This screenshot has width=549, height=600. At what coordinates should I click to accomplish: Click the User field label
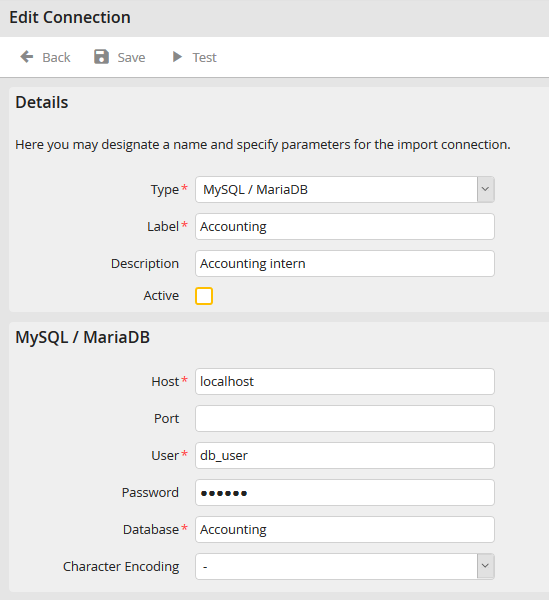click(165, 455)
